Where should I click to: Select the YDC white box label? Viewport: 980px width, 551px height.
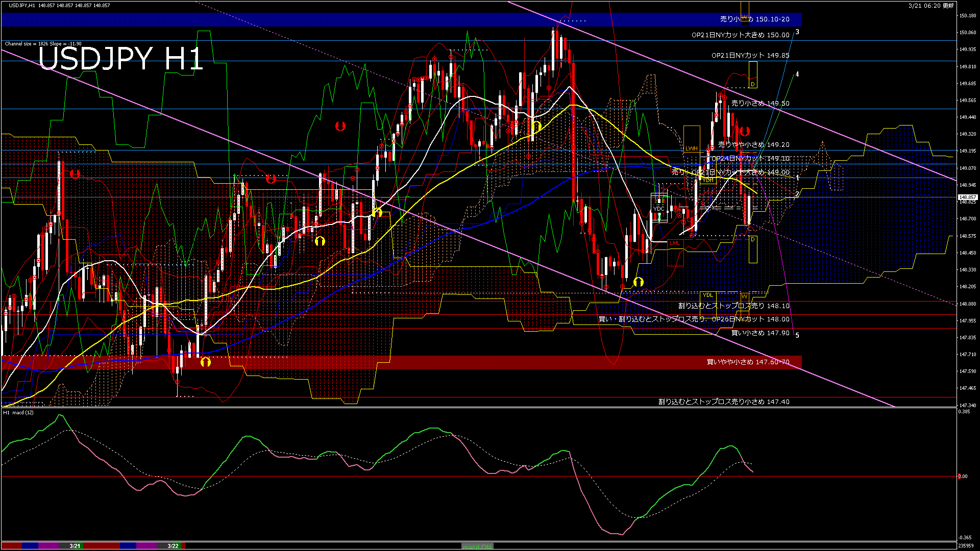click(659, 209)
